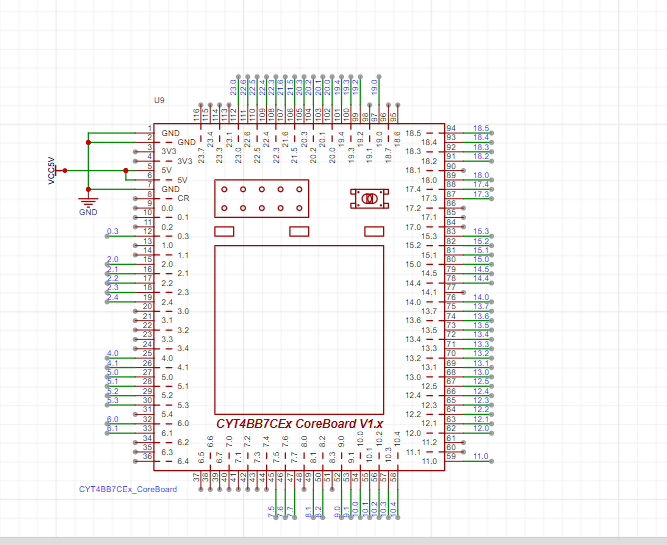Click pin number 37 at bottom left

click(196, 477)
